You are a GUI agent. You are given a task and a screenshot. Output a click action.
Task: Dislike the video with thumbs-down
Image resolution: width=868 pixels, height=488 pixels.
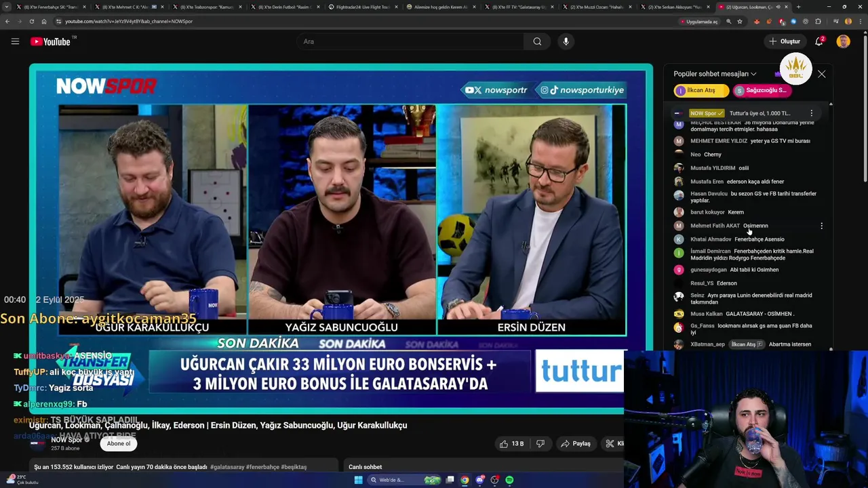click(540, 443)
